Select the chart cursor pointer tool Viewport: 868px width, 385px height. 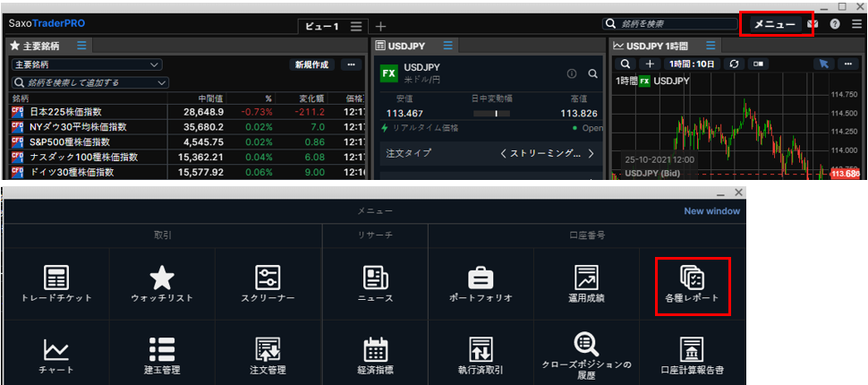(824, 64)
